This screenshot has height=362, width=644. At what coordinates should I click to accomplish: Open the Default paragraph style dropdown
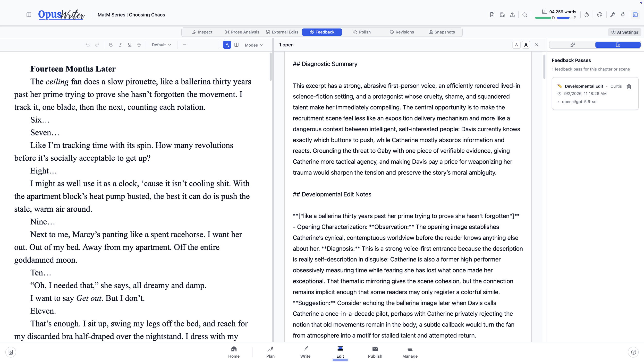(161, 45)
